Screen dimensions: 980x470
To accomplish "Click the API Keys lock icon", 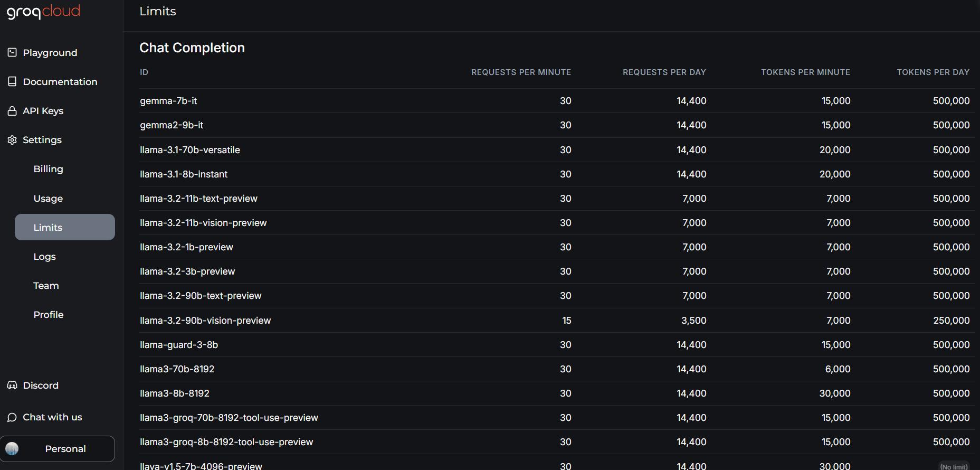I will pos(12,111).
